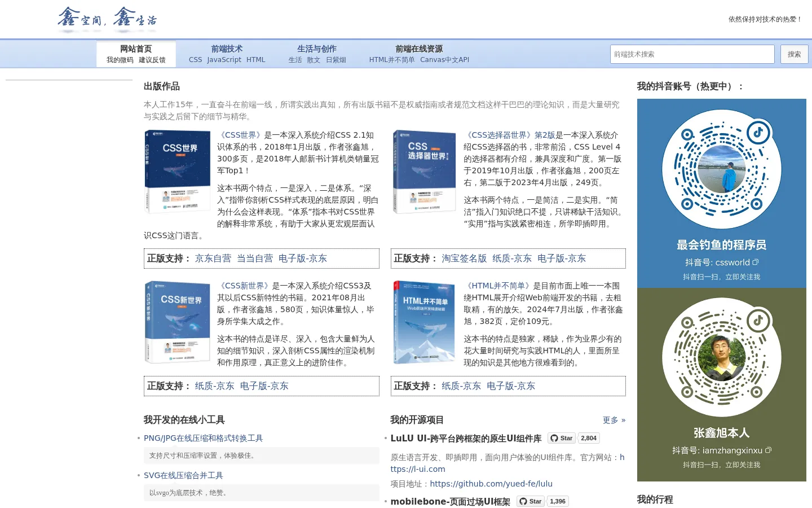Open the 网站首页 navigation tab
This screenshot has width=812, height=508.
136,49
